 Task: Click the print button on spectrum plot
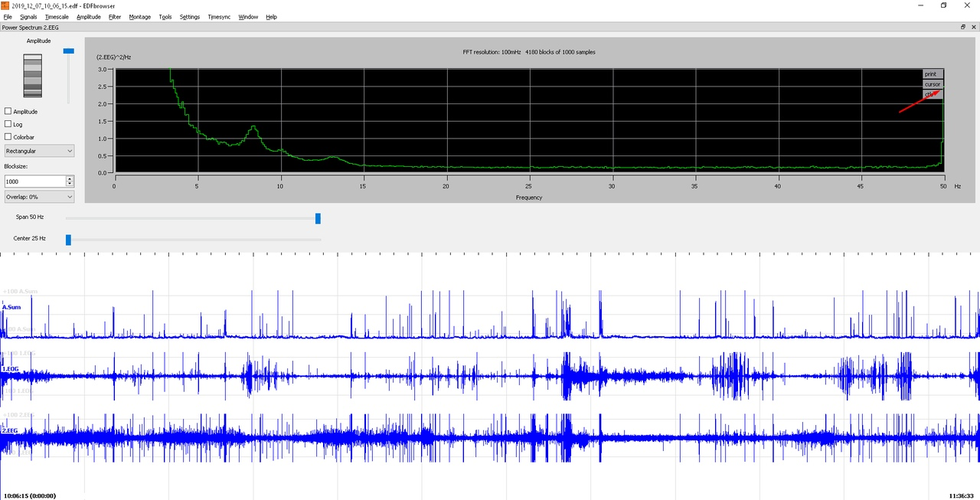(x=933, y=74)
